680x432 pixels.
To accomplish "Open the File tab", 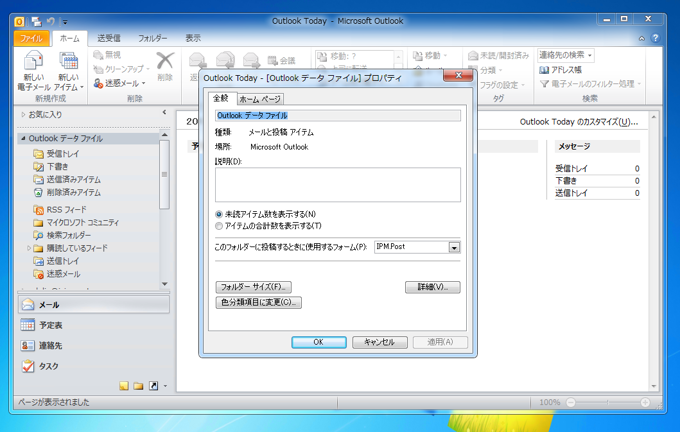I will point(32,38).
